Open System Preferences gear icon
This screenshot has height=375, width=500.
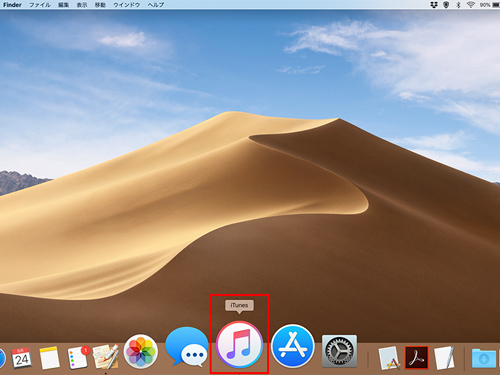[x=339, y=351]
